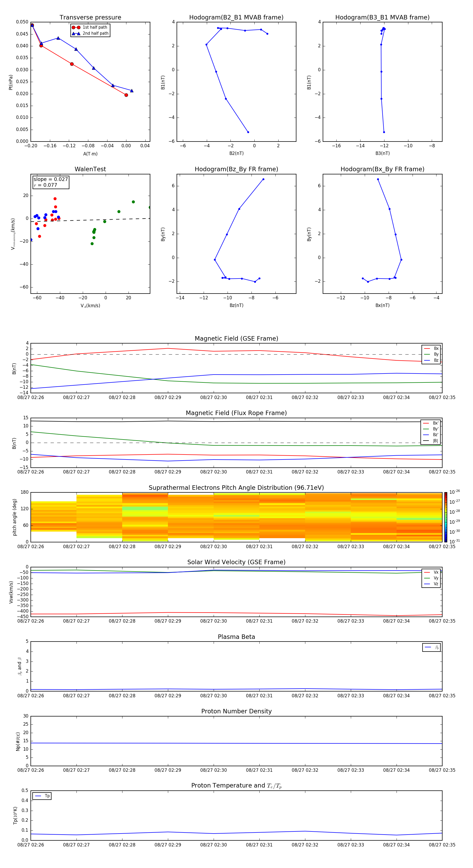Click the 'Bx' legend entry in GSE plot

coord(431,349)
